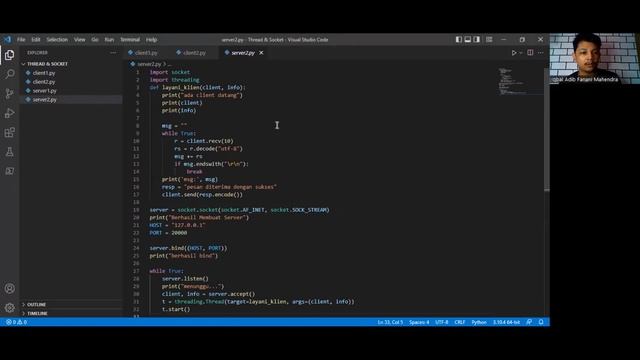Open Explorer Views and More Actions ellipsis
Viewport: 640px width, 360px height.
click(113, 53)
